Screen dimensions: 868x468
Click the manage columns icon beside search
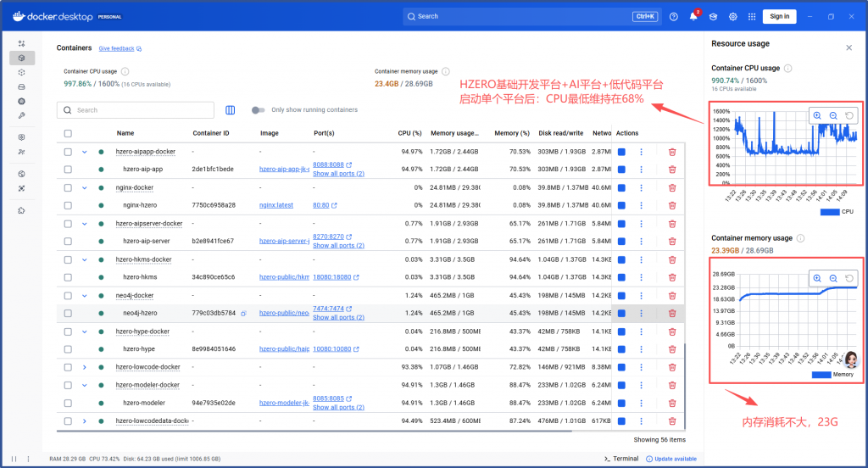231,109
